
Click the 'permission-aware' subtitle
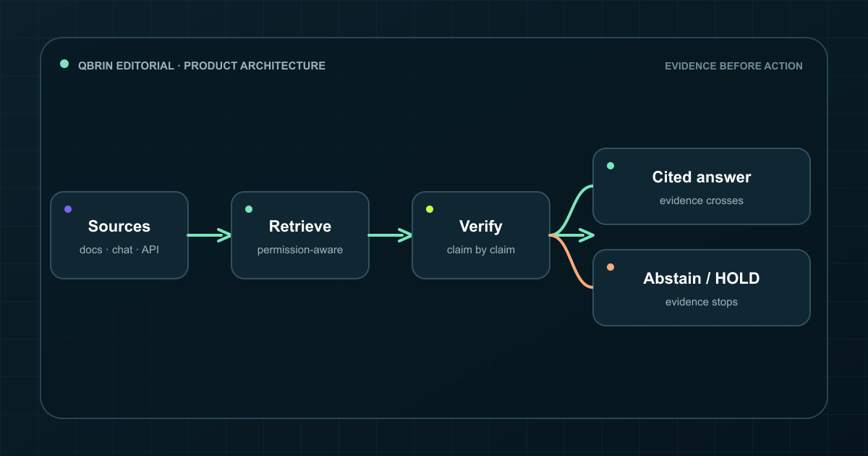pos(300,250)
